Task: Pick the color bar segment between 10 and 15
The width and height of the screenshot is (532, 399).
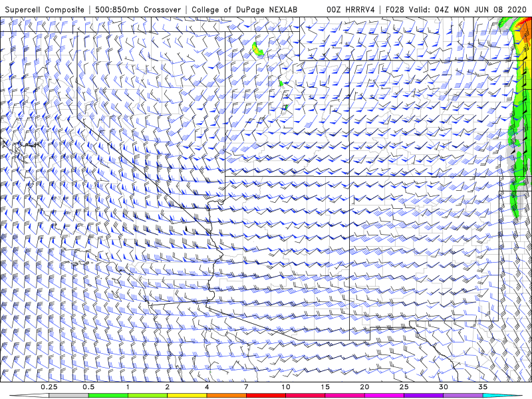Action: (x=305, y=396)
